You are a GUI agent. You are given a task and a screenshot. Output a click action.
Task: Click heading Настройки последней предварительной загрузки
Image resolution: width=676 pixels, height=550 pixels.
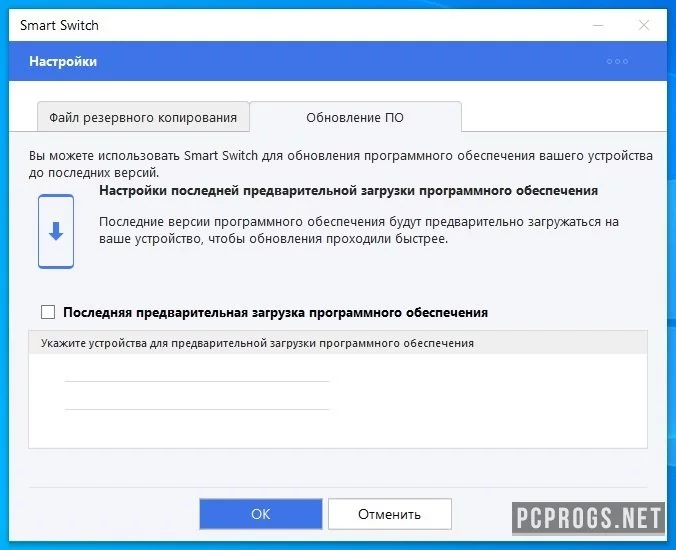pyautogui.click(x=348, y=191)
